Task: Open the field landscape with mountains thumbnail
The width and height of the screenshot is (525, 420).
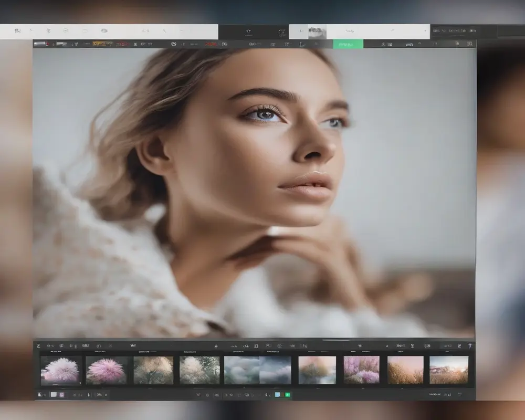Action: [x=449, y=370]
